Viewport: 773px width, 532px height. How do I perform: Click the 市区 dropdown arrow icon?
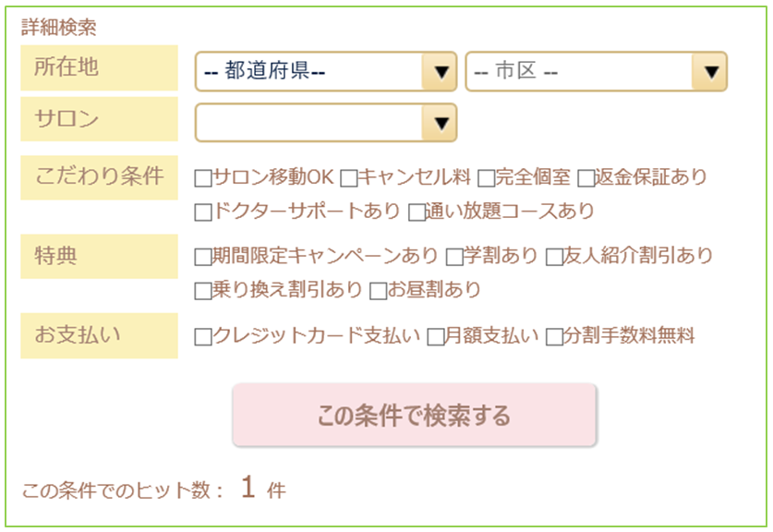710,72
